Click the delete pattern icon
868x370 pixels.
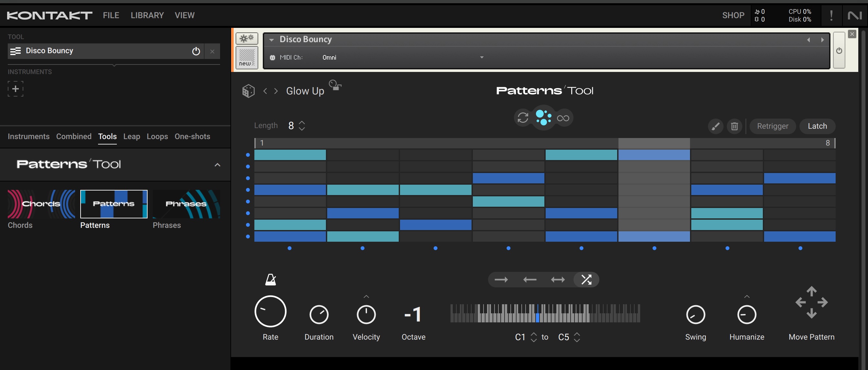coord(734,126)
